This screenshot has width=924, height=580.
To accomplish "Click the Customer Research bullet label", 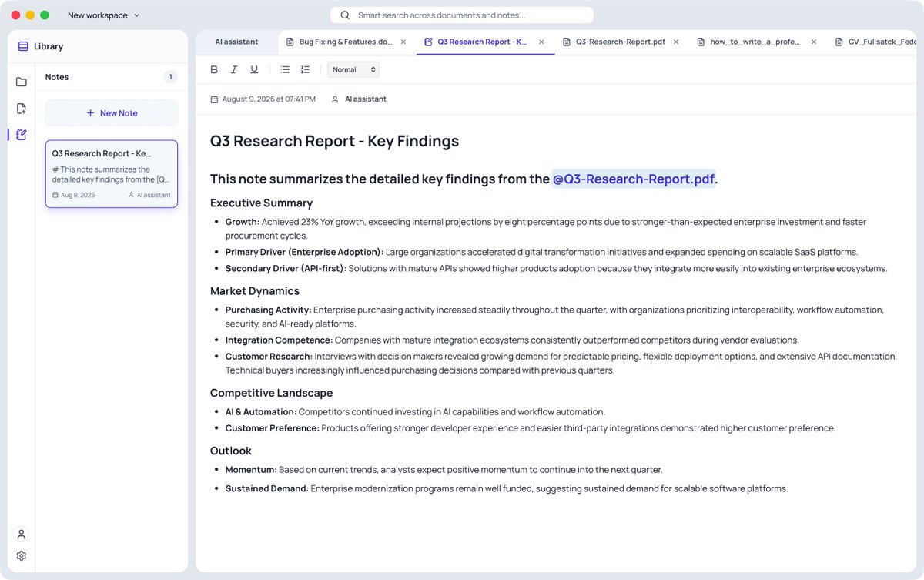I will click(269, 357).
